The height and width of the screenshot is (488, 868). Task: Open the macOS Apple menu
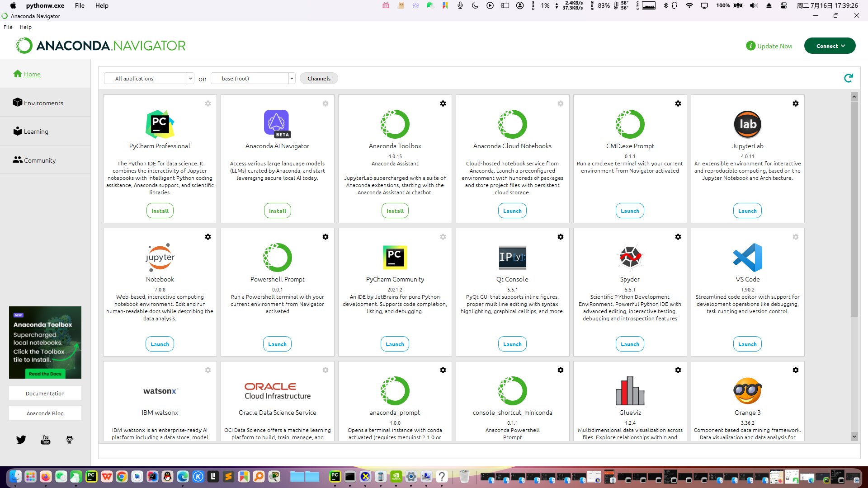click(x=13, y=5)
